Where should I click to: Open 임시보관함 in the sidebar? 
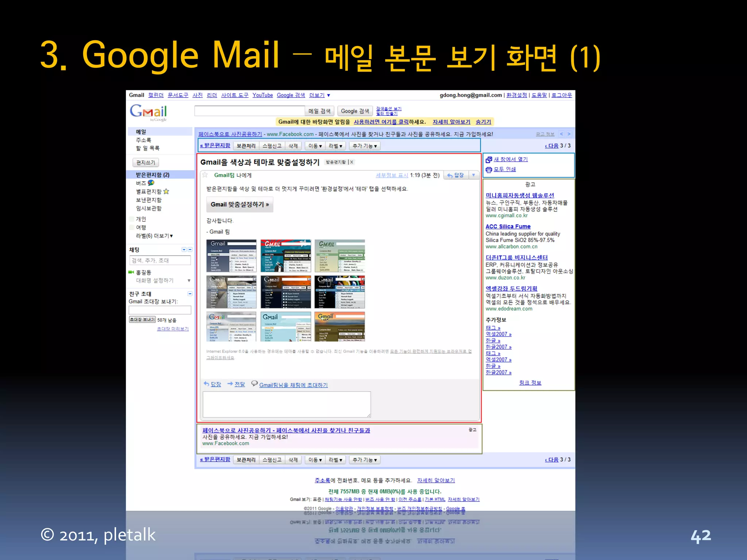148,208
